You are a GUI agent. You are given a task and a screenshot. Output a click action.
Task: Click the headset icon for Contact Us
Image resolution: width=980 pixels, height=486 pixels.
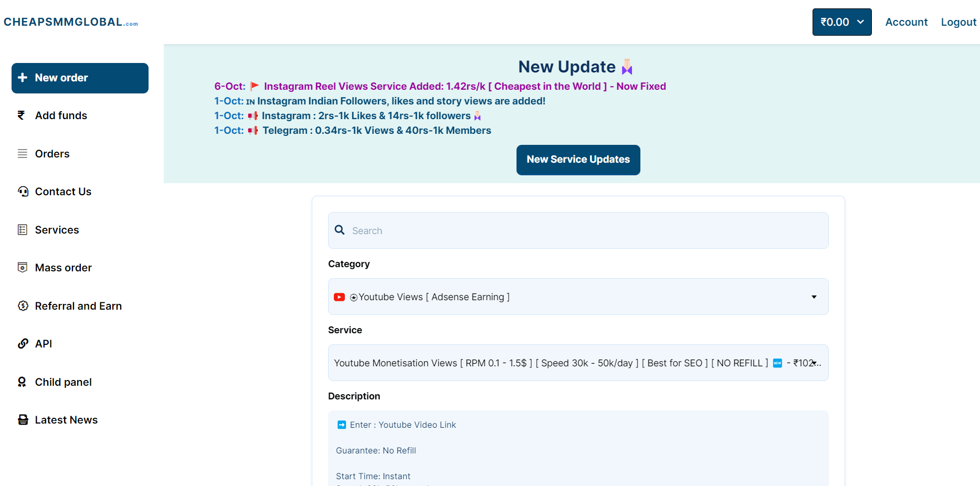pyautogui.click(x=23, y=192)
